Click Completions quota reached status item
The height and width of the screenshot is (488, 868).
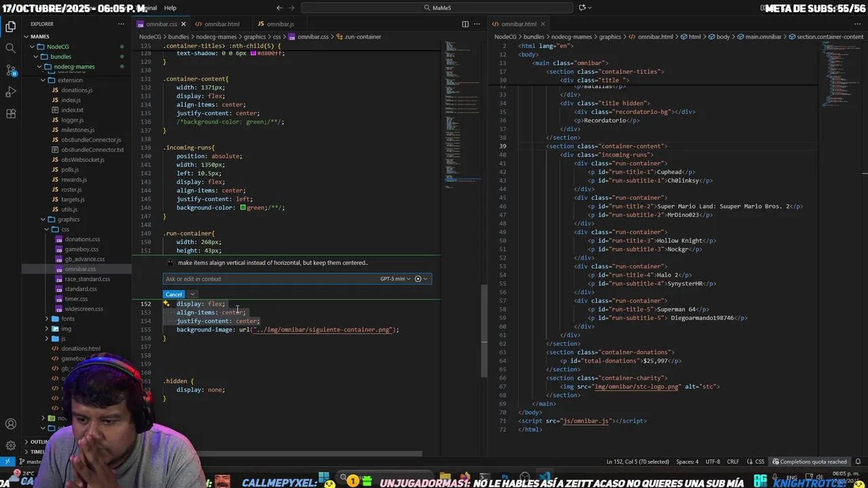pos(808,462)
